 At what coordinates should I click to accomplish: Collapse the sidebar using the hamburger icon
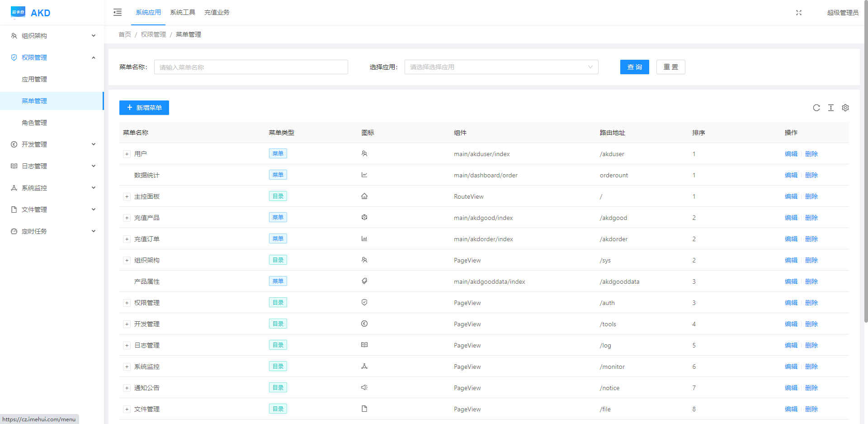118,12
